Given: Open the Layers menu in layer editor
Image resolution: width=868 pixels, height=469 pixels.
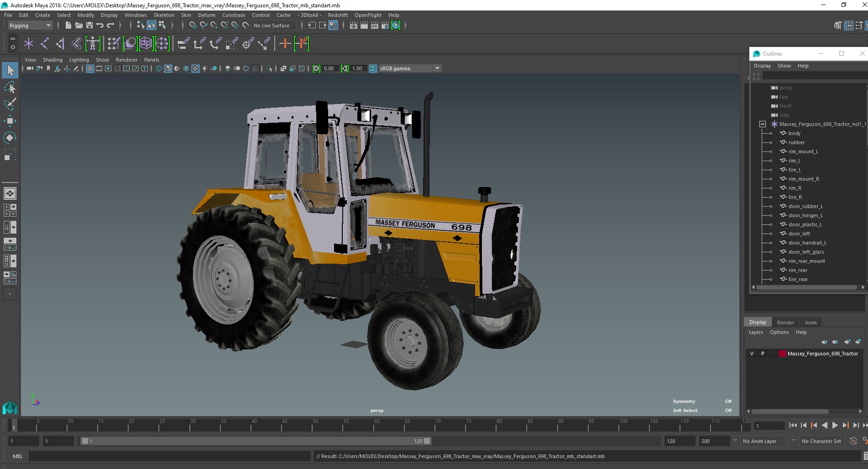Looking at the screenshot, I should coord(756,332).
